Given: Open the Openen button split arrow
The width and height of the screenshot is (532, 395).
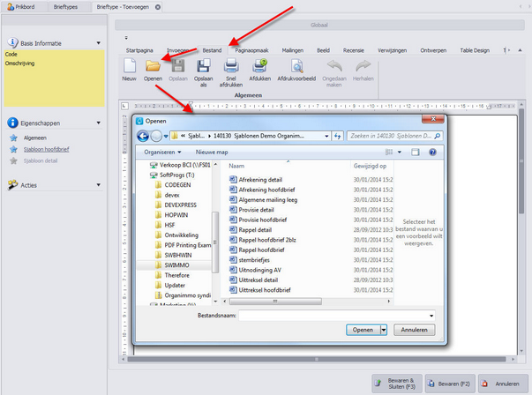Looking at the screenshot, I should [x=384, y=330].
